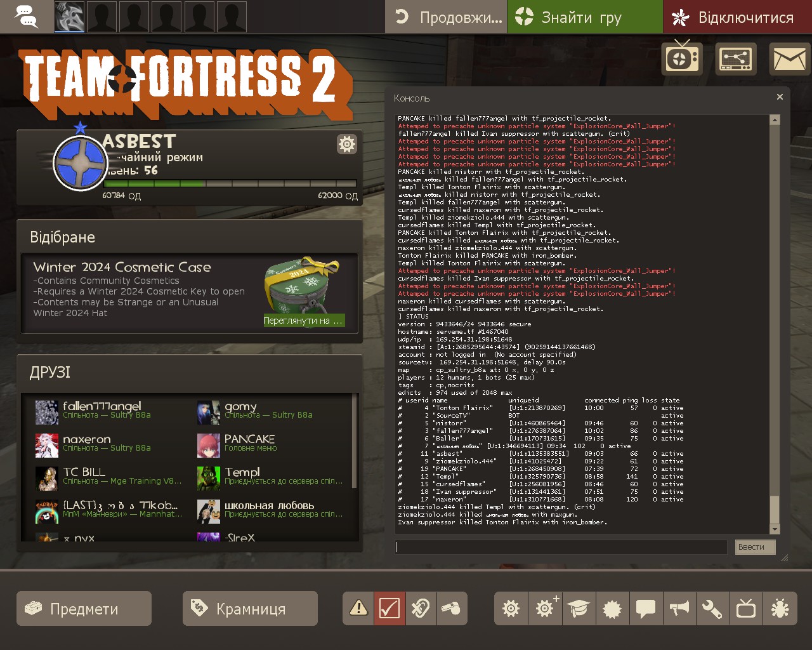
Task: Open the party chat speech bubbles icon
Action: tap(26, 17)
